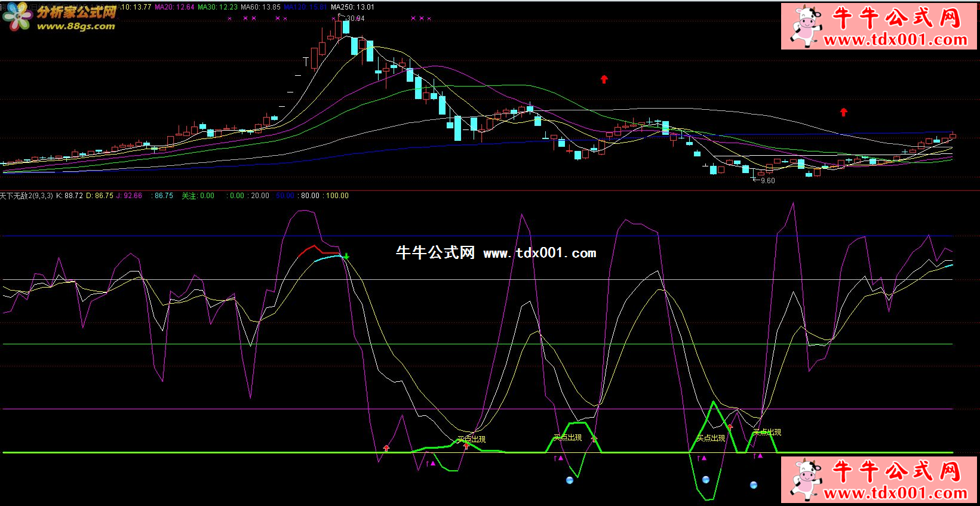980x506 pixels.
Task: Select the rightmost blue ball marker
Action: (x=754, y=485)
